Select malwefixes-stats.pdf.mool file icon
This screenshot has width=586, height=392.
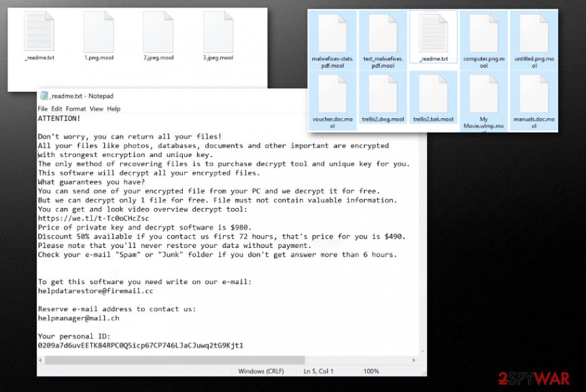pos(332,41)
